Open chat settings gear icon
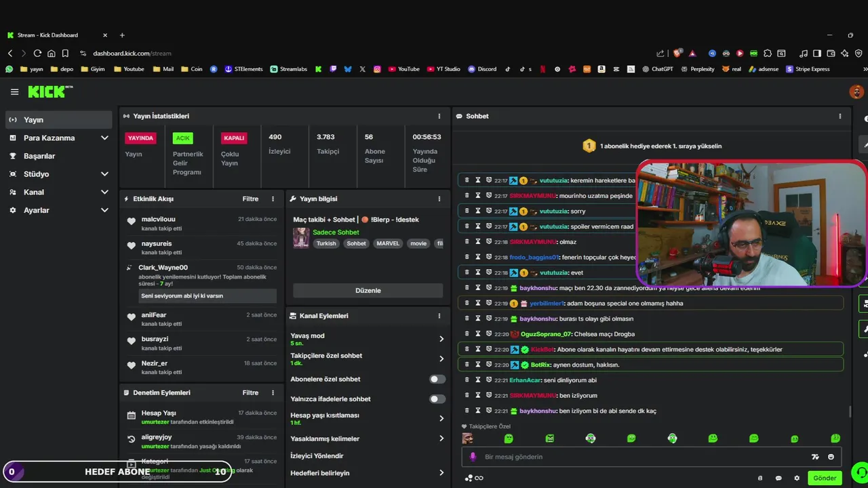The width and height of the screenshot is (868, 488). click(797, 479)
